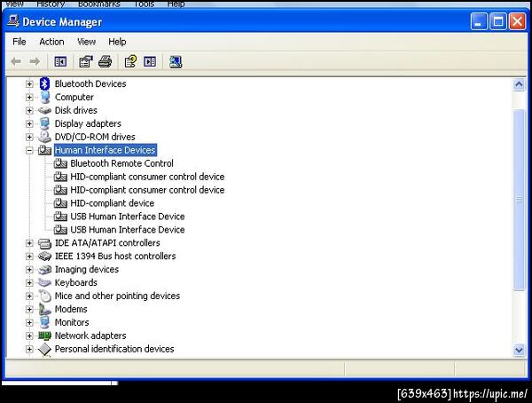The image size is (532, 403).
Task: Minimize the Device Manager window
Action: coord(479,21)
